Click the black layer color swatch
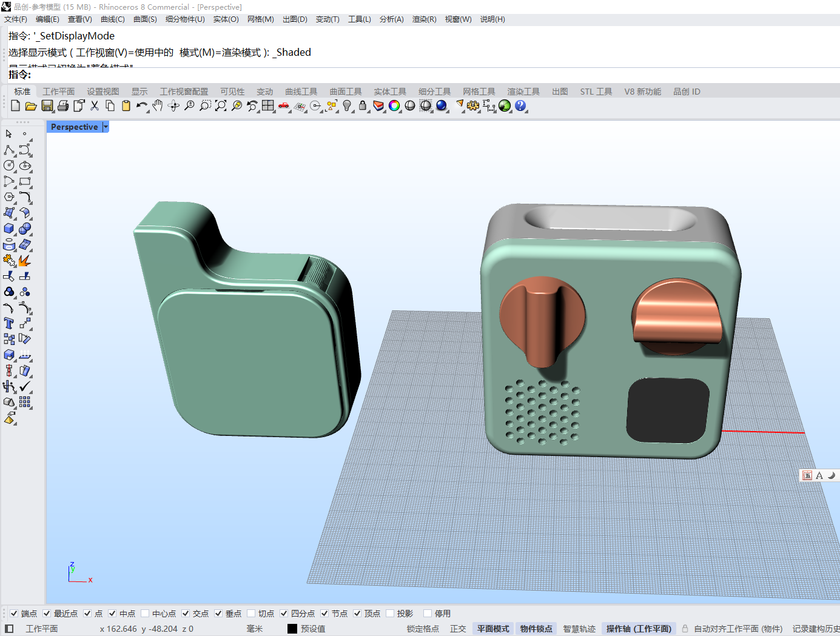This screenshot has height=636, width=840. [292, 629]
